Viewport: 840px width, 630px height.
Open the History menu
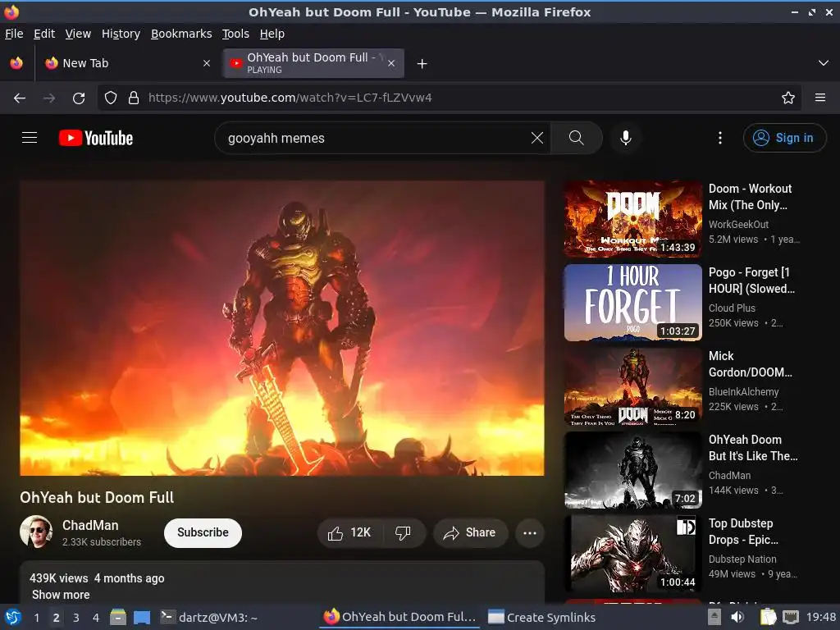pyautogui.click(x=121, y=34)
